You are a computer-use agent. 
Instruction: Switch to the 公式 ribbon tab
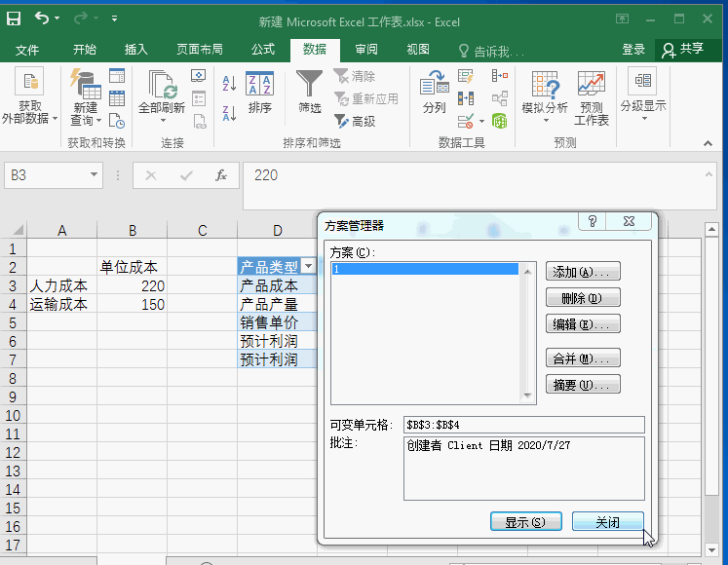click(263, 50)
